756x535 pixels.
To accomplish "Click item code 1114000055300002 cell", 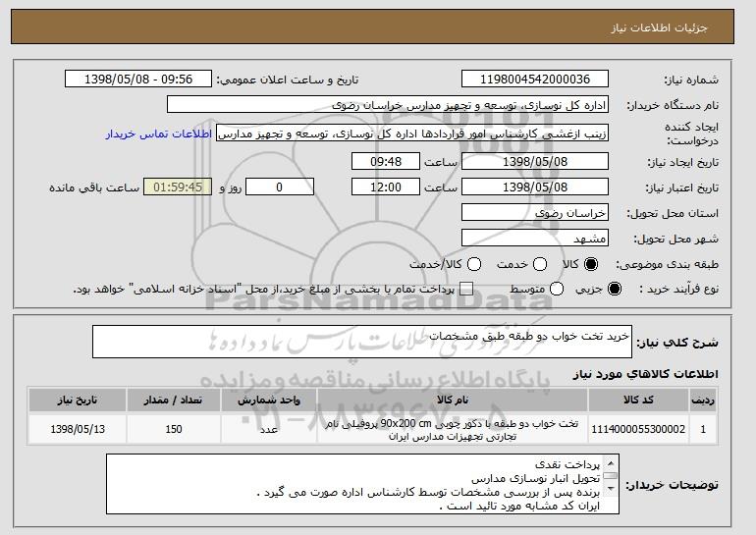I will [638, 429].
